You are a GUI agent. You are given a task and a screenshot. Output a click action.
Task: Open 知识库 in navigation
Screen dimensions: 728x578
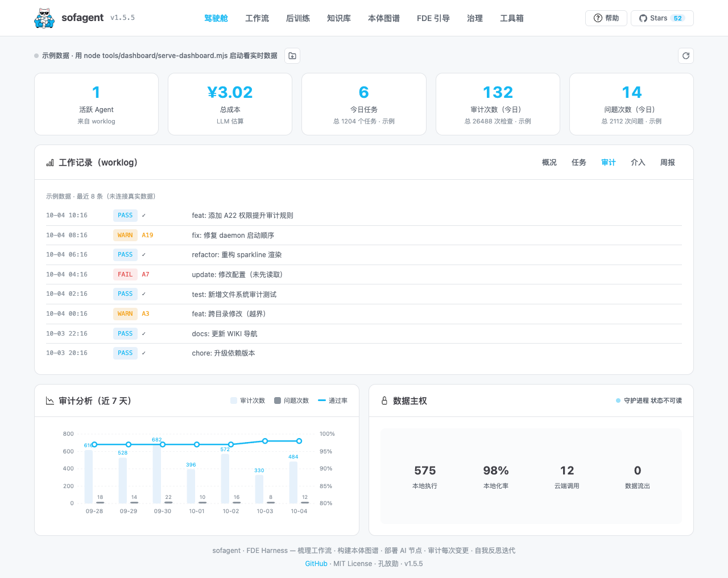(x=339, y=18)
